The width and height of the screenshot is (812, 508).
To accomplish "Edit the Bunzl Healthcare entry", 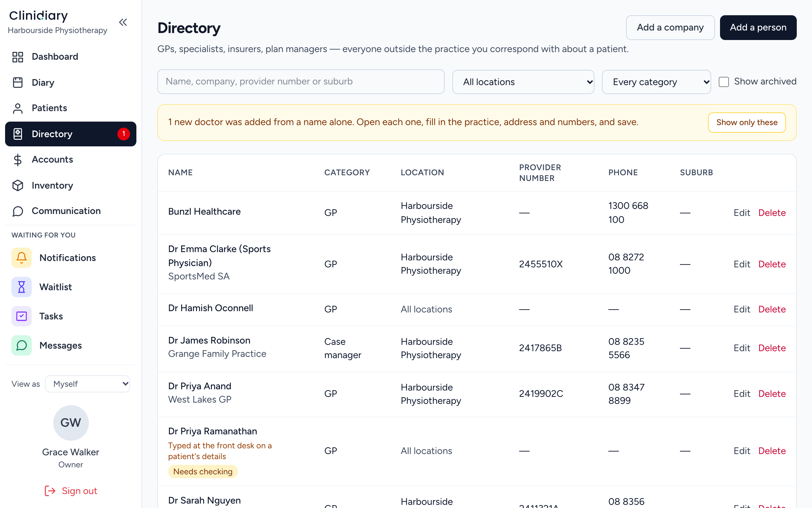I will [x=742, y=213].
